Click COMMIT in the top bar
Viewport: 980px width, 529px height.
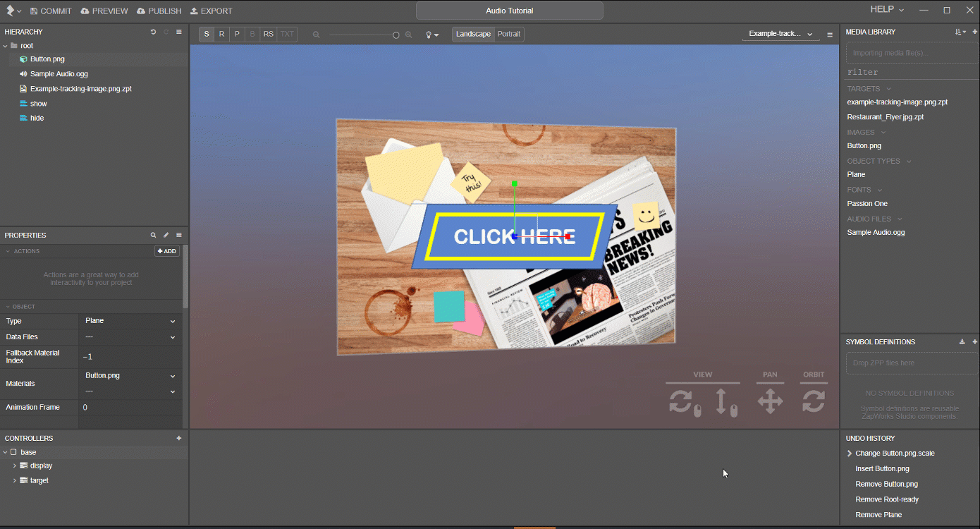pos(51,11)
